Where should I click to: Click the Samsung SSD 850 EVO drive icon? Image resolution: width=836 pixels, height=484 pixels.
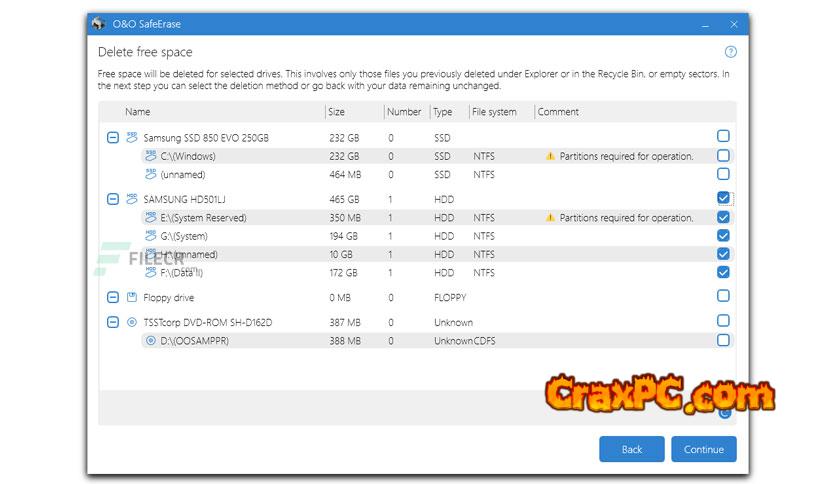(132, 137)
